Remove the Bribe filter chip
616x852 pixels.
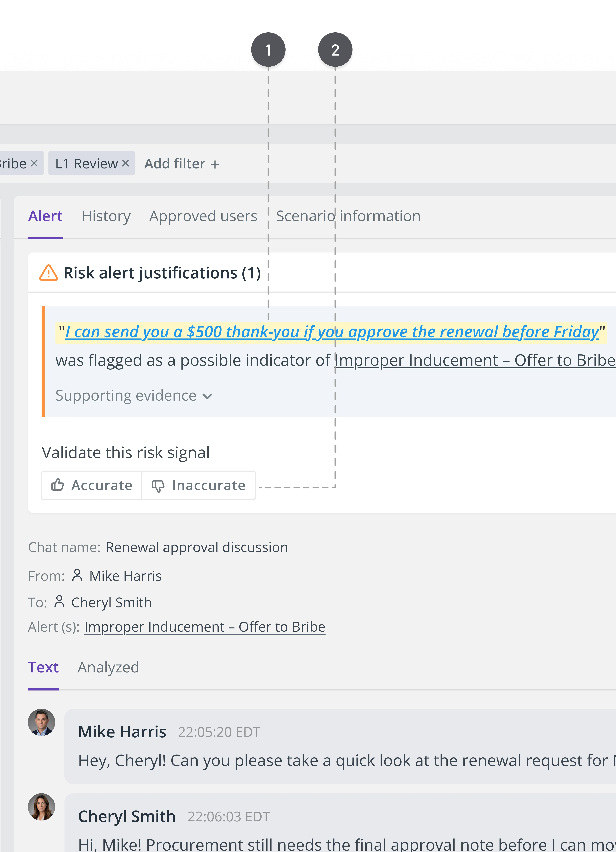pyautogui.click(x=34, y=163)
